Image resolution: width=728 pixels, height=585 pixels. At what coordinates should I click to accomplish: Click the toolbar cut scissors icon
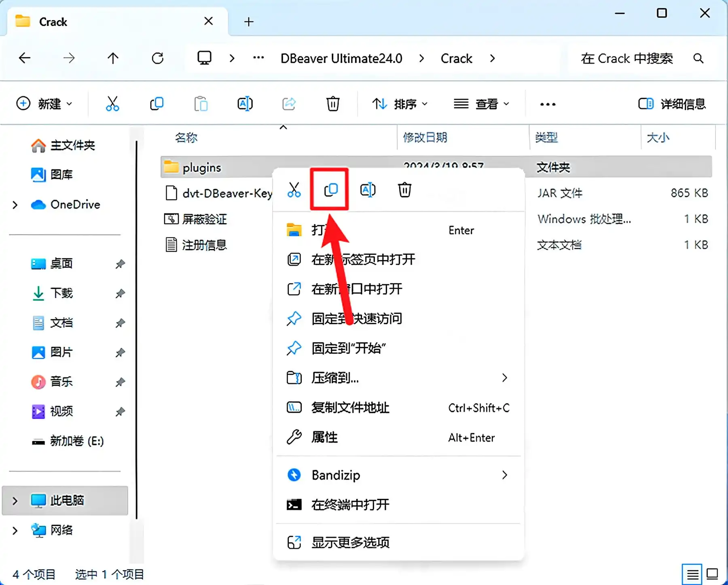click(112, 104)
